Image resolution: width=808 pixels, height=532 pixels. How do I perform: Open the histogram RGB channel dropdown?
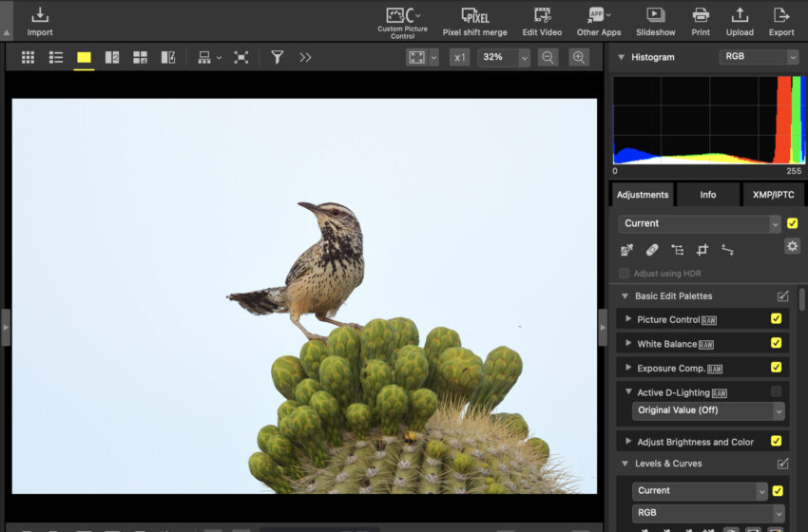pos(759,57)
